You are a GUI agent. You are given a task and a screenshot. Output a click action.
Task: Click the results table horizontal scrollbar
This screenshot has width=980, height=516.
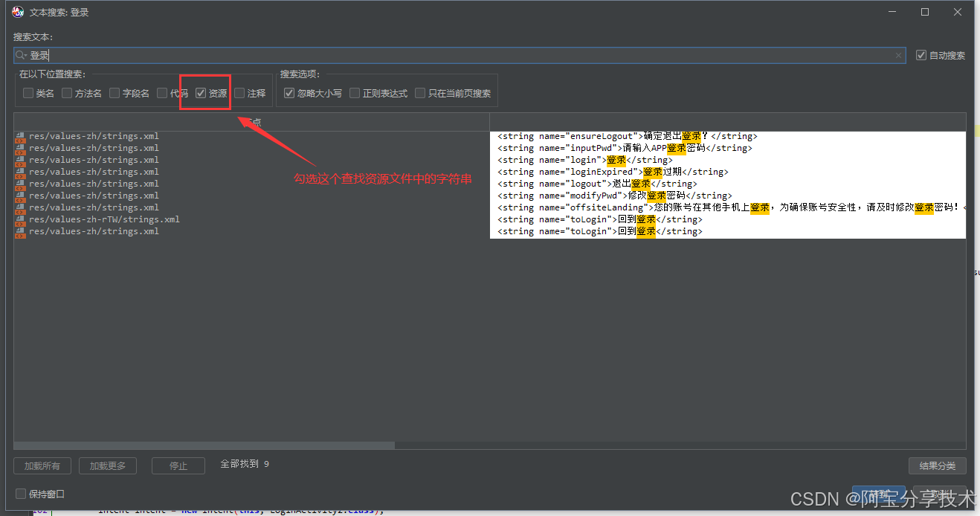click(x=204, y=445)
